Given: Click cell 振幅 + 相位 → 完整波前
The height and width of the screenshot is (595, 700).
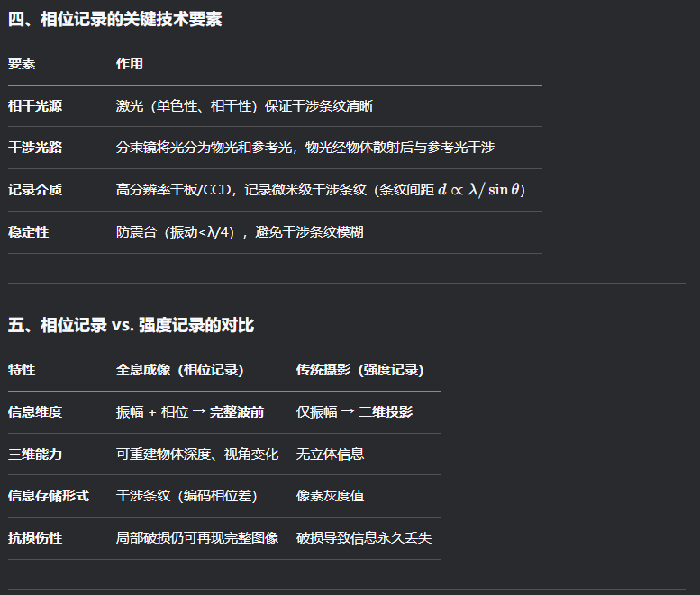Looking at the screenshot, I should (x=190, y=412).
